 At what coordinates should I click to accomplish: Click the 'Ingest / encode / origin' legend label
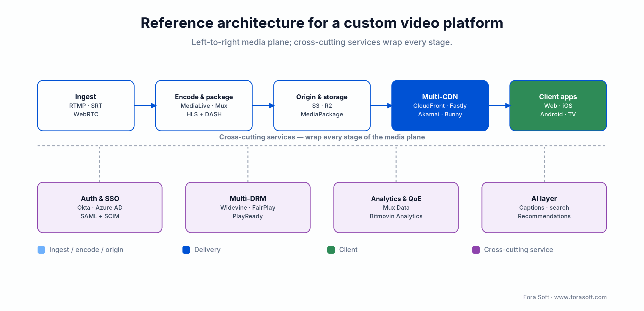click(x=86, y=250)
